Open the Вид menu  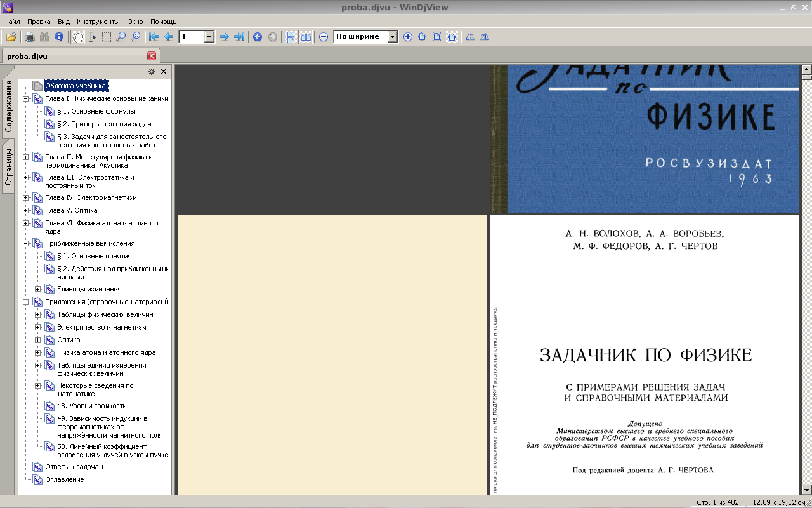coord(63,22)
